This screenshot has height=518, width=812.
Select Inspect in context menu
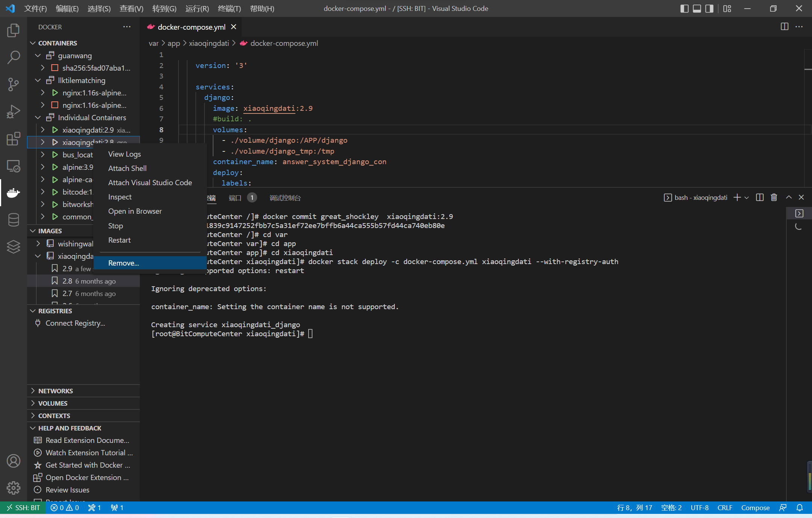(x=150, y=197)
